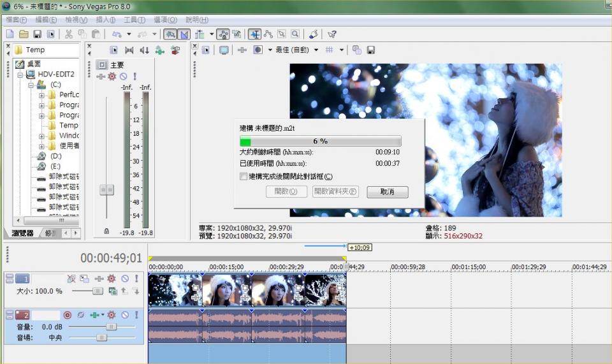This screenshot has height=364, width=612.
Task: Click the What's This help icon
Action: (331, 34)
